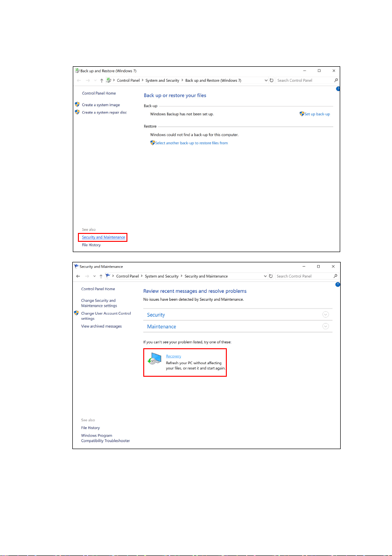Click the Recovery link
The image size is (392, 556).
[x=173, y=356]
